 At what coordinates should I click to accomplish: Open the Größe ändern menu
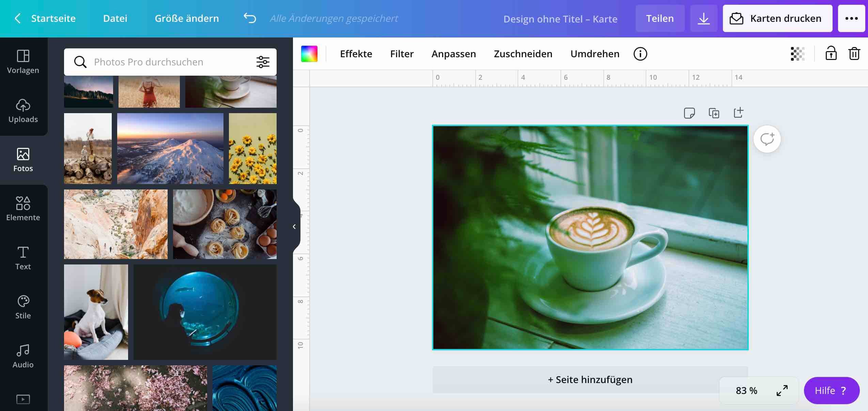click(187, 18)
